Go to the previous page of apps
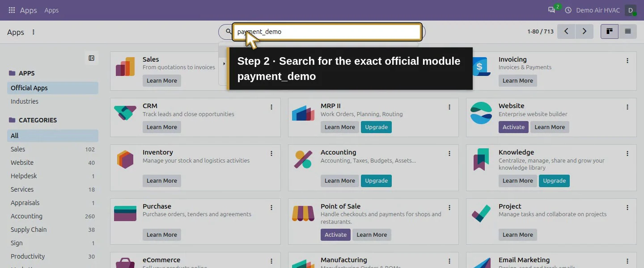The width and height of the screenshot is (644, 268). click(566, 31)
